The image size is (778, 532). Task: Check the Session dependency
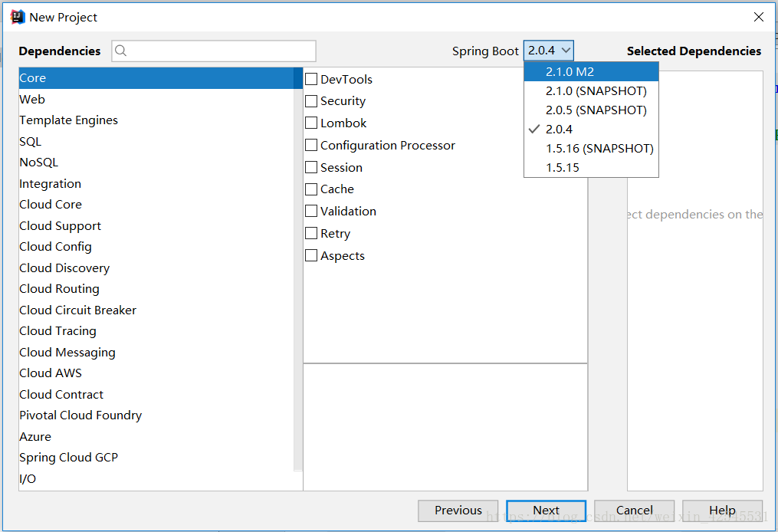[311, 167]
